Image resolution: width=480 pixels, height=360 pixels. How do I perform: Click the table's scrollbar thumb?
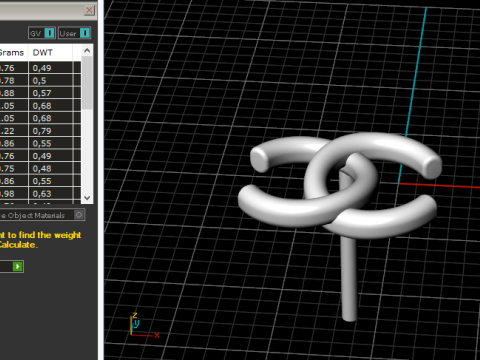click(87, 83)
